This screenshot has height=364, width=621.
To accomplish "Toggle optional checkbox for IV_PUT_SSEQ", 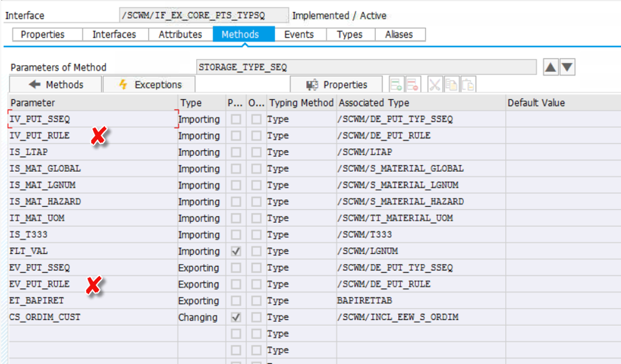I will click(256, 119).
